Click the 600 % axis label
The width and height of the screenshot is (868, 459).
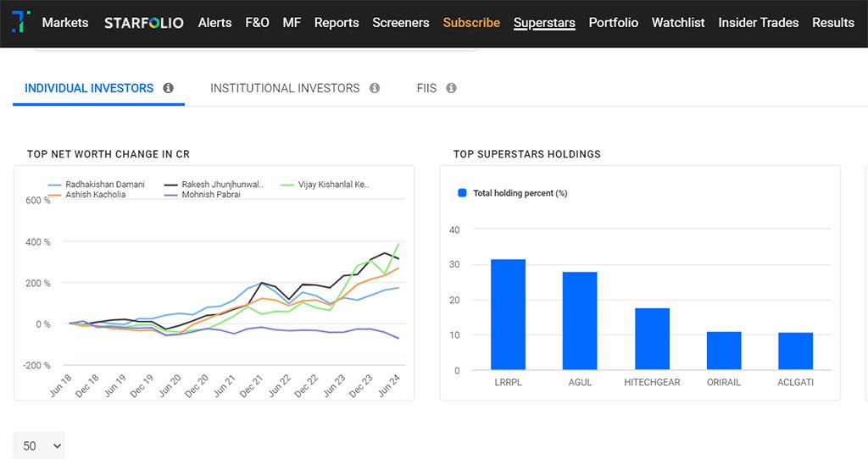[37, 200]
